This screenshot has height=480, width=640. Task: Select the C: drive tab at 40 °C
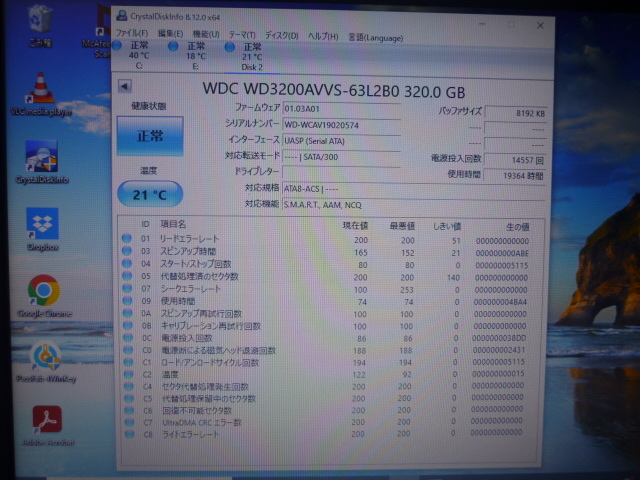[133, 55]
